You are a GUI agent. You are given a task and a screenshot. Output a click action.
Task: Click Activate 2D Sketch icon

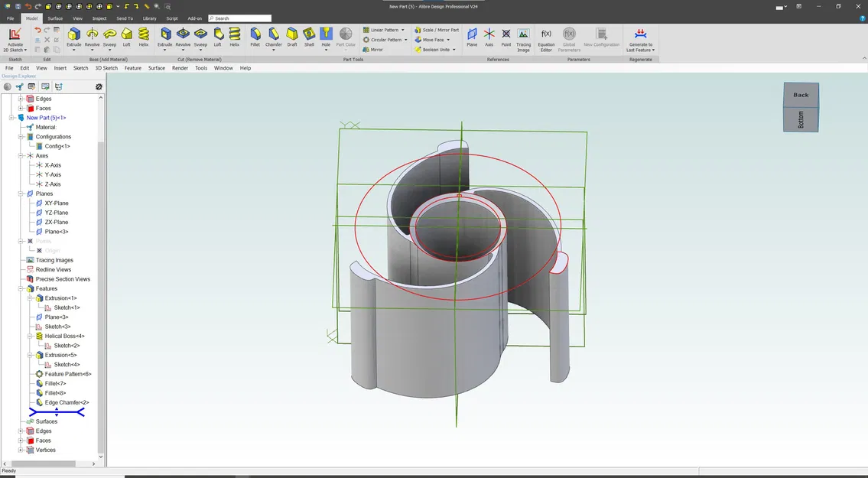(x=15, y=34)
